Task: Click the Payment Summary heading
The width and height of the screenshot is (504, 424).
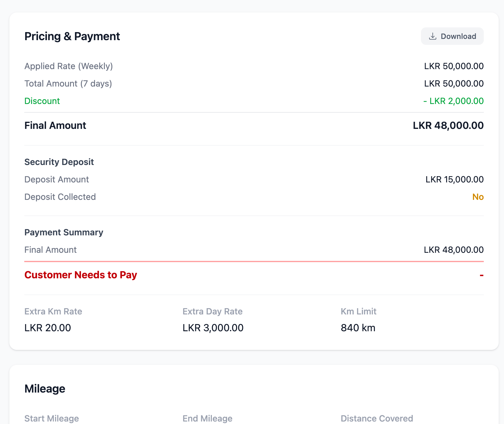Action: pyautogui.click(x=64, y=232)
